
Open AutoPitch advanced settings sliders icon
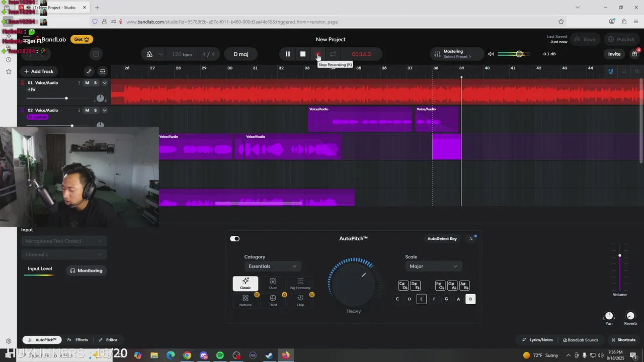[x=471, y=239]
